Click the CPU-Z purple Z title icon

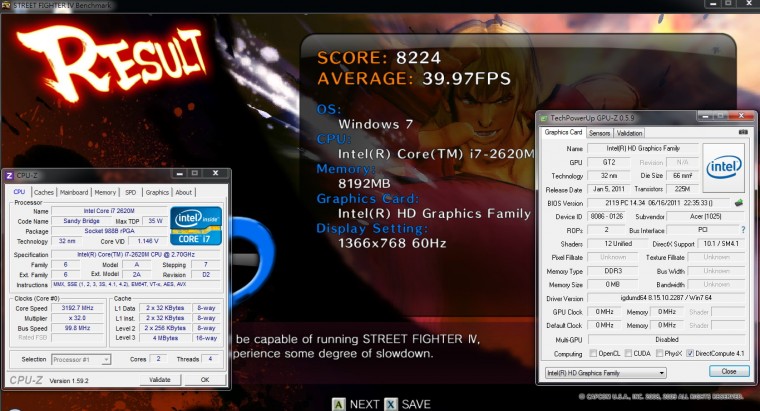[10, 175]
